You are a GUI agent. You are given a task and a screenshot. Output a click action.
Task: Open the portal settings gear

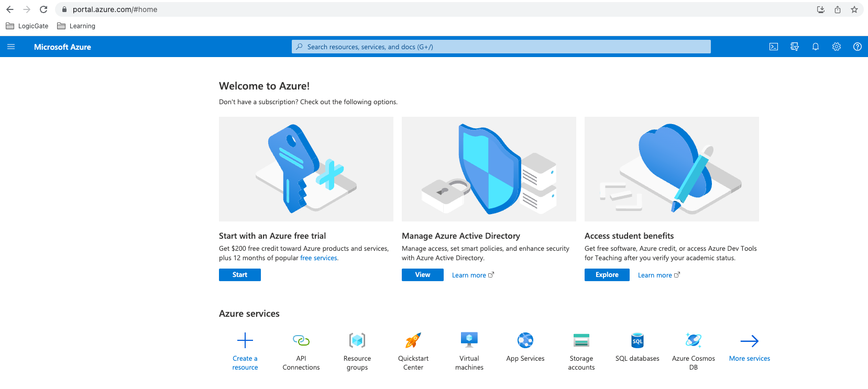point(837,47)
